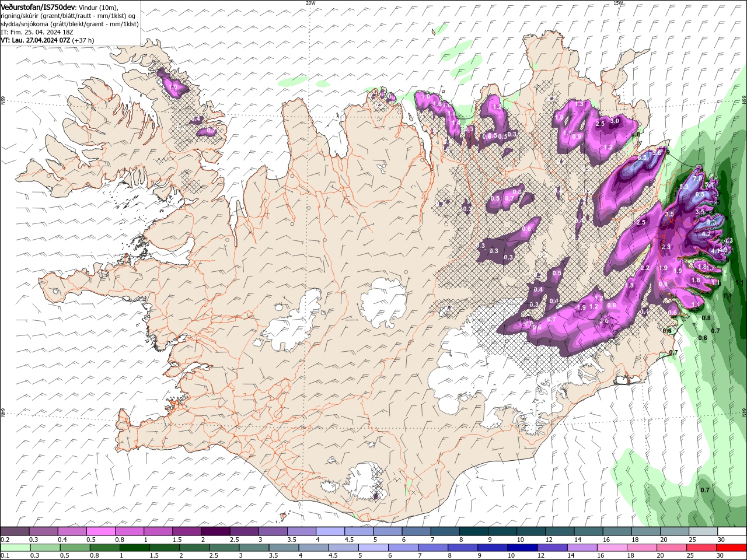This screenshot has width=747, height=560.
Task: Select the bright red rain swatch labeled 30
Action: [731, 548]
